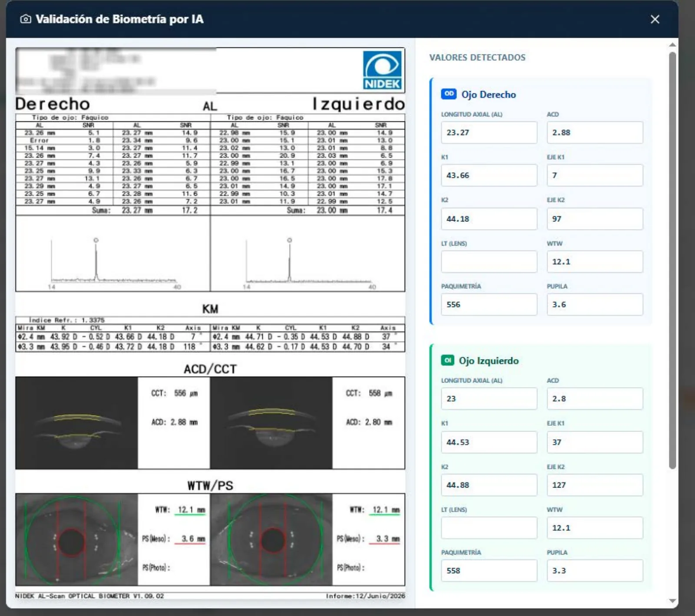The image size is (695, 616).
Task: Click the left eye WTW/PS pupil image
Action: (271, 540)
